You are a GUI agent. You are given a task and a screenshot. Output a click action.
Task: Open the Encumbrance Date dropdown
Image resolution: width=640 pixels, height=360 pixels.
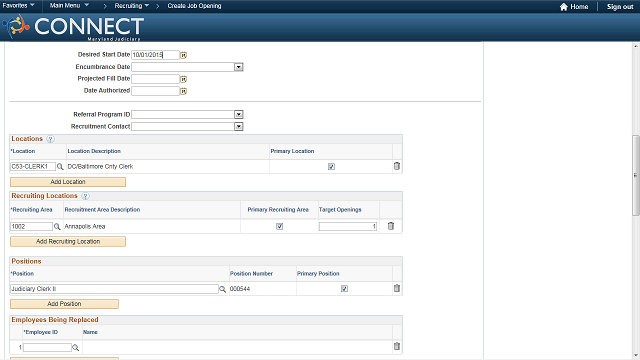tap(239, 67)
